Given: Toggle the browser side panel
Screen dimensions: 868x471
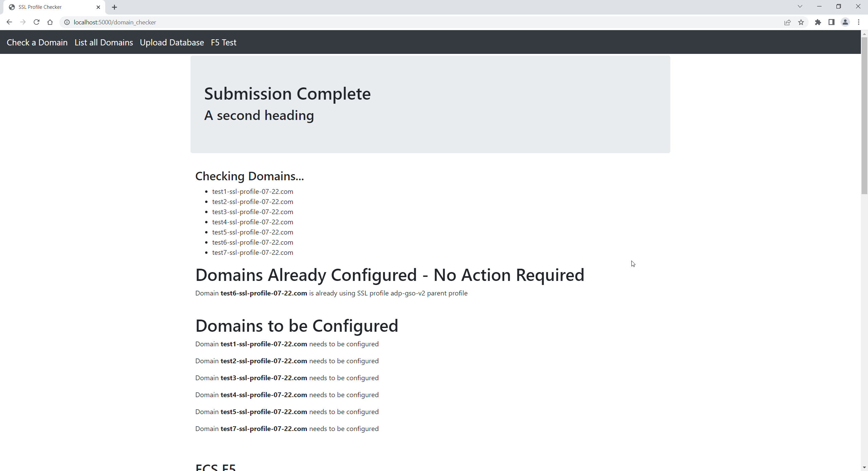Looking at the screenshot, I should coord(831,22).
